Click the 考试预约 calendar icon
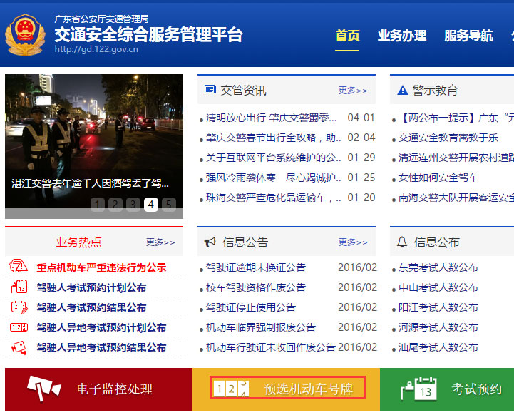The width and height of the screenshot is (514, 420). coord(419,389)
